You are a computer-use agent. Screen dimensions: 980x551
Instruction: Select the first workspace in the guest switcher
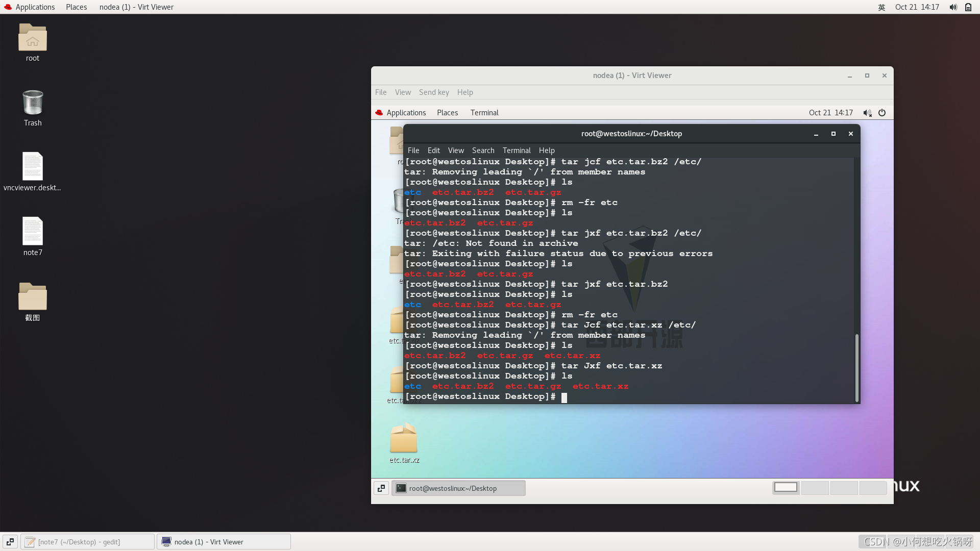[786, 488]
